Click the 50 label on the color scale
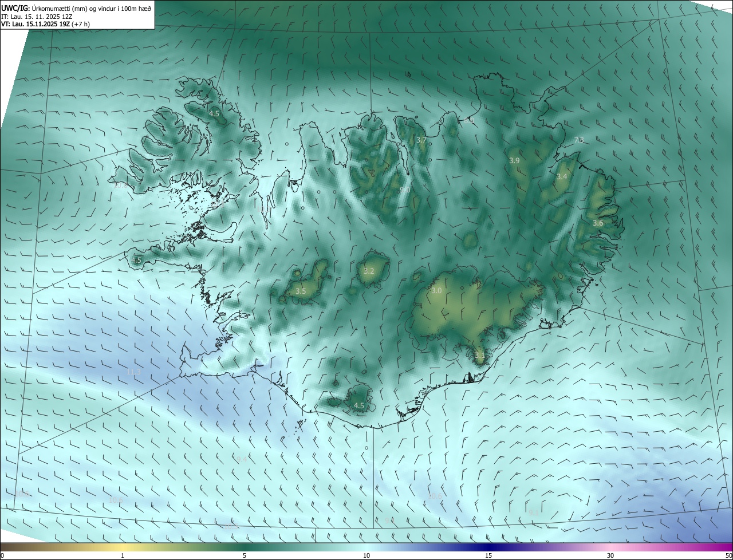 click(x=728, y=555)
